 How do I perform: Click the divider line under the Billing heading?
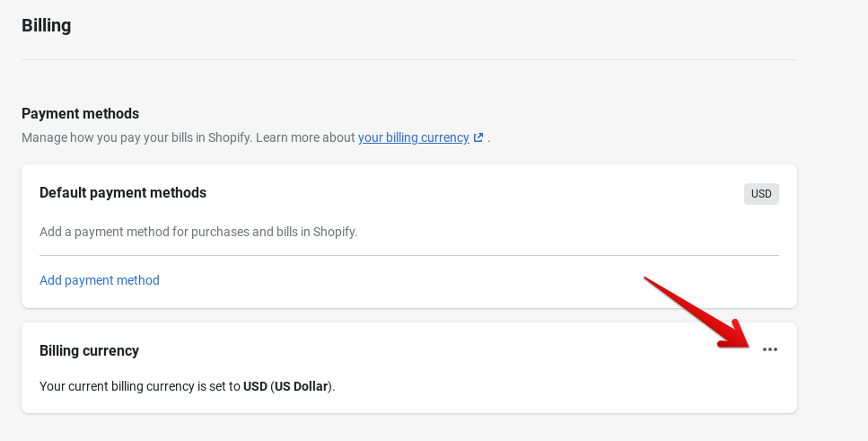tap(409, 60)
